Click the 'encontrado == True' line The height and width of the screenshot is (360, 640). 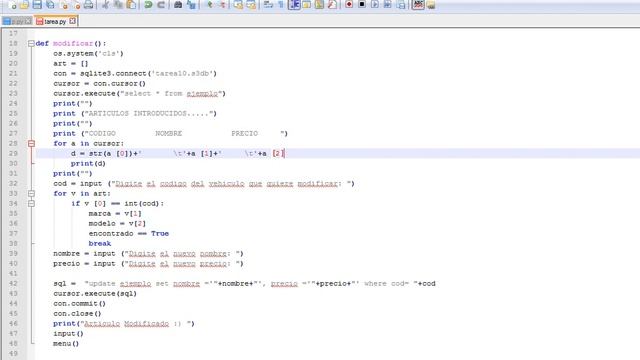129,233
